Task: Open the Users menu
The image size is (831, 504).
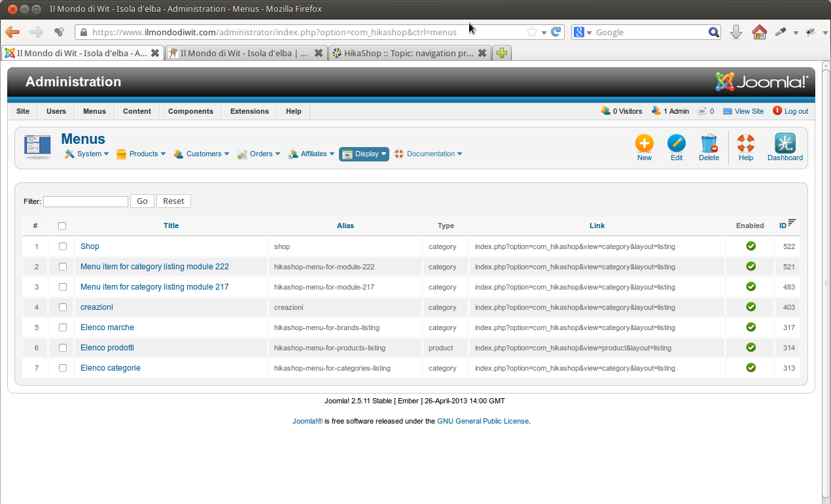Action: click(56, 111)
